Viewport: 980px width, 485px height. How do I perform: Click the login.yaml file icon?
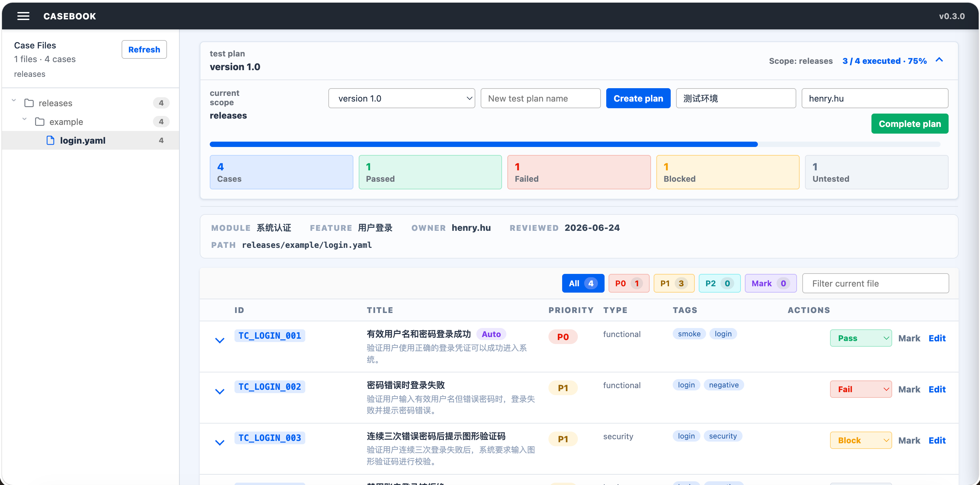(50, 140)
